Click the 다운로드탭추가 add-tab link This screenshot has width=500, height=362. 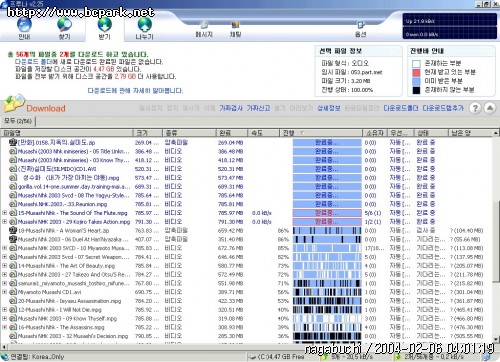443,108
